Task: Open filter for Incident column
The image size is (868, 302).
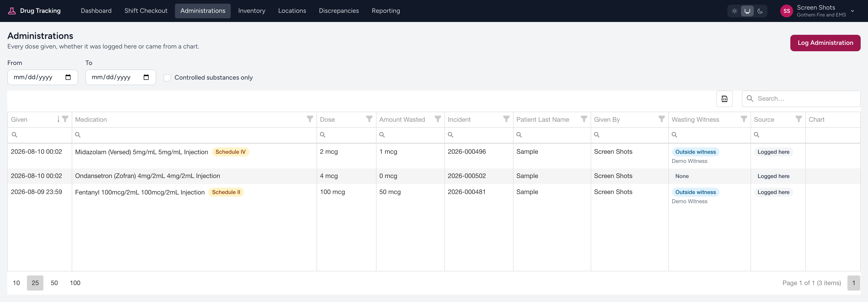Action: 506,119
